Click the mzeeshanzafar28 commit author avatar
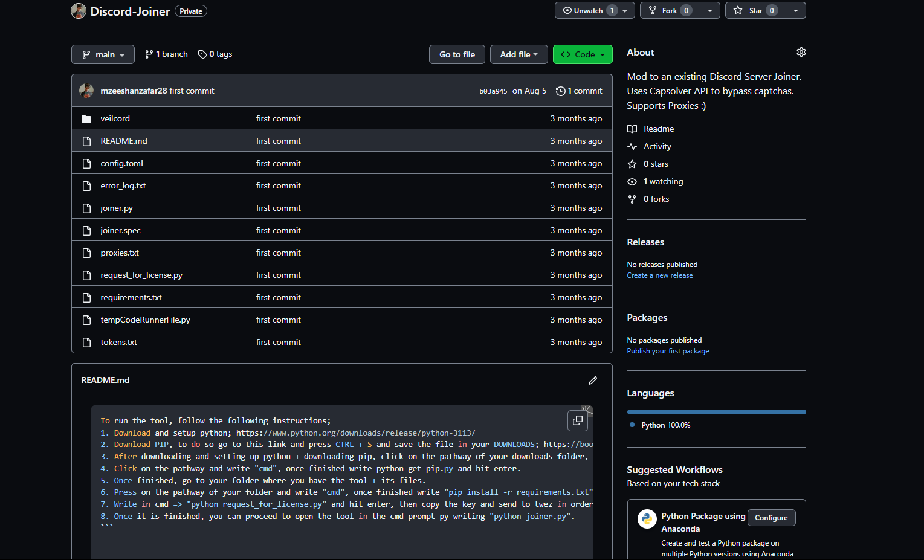Viewport: 924px width, 560px height. pyautogui.click(x=86, y=91)
